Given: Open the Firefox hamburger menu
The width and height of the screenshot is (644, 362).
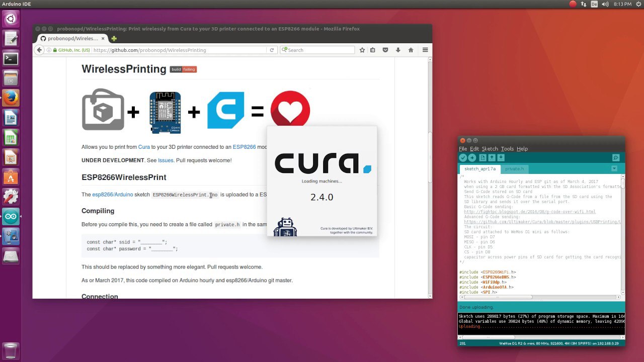Looking at the screenshot, I should pos(425,50).
